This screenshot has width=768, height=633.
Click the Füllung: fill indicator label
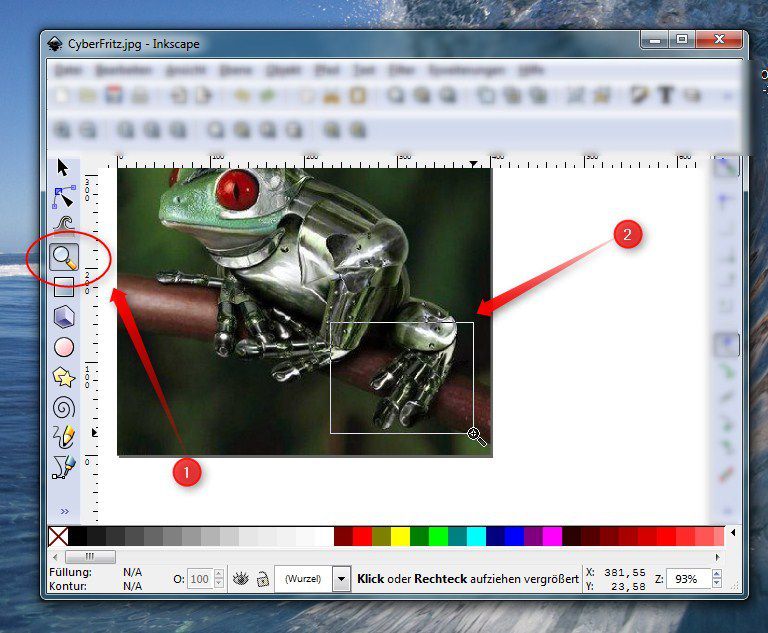pos(71,572)
